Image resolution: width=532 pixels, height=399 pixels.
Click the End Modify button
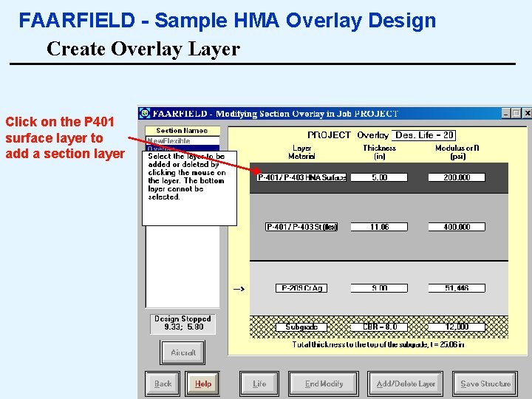pos(324,383)
